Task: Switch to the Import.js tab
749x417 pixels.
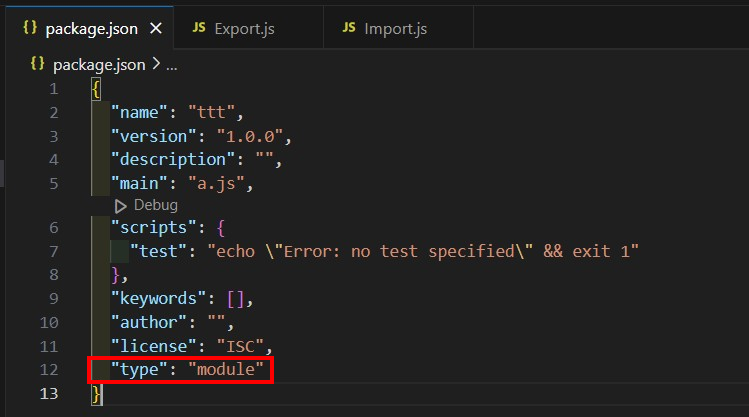Action: pos(398,28)
